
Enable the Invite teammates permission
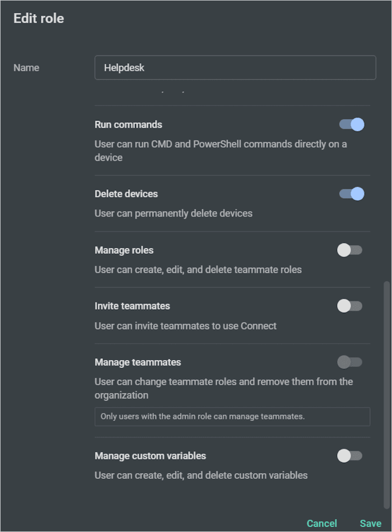pos(349,306)
